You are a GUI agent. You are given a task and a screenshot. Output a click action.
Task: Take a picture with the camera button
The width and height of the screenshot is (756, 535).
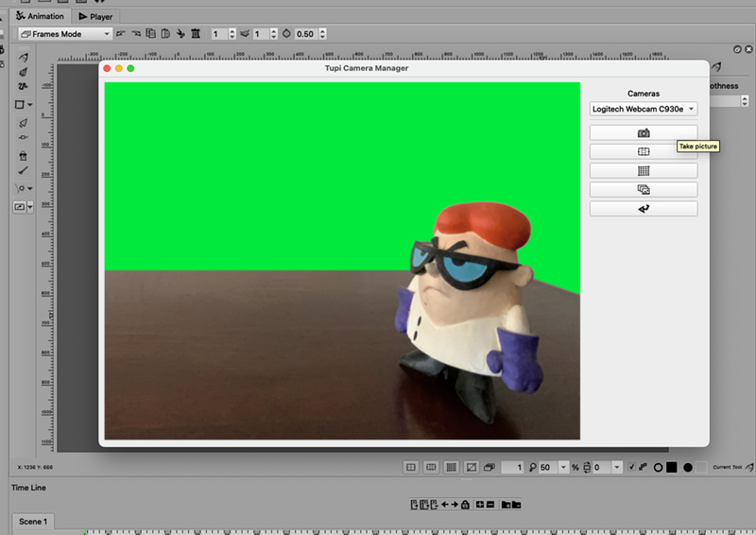(644, 132)
